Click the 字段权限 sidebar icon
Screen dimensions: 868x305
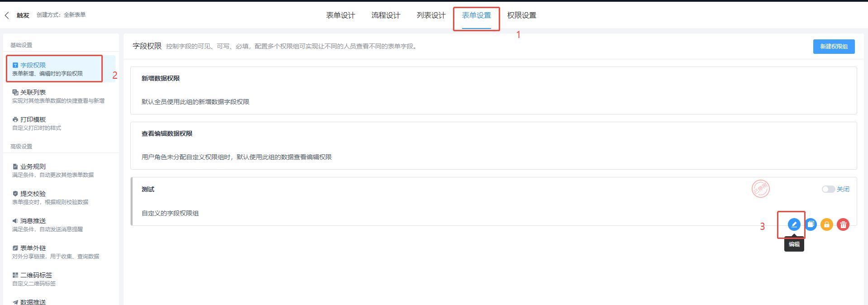(x=15, y=65)
